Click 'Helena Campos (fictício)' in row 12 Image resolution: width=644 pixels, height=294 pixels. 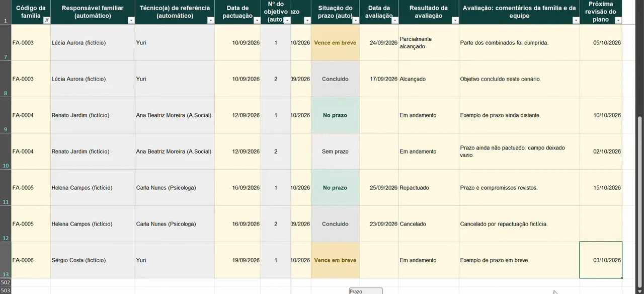pyautogui.click(x=93, y=224)
